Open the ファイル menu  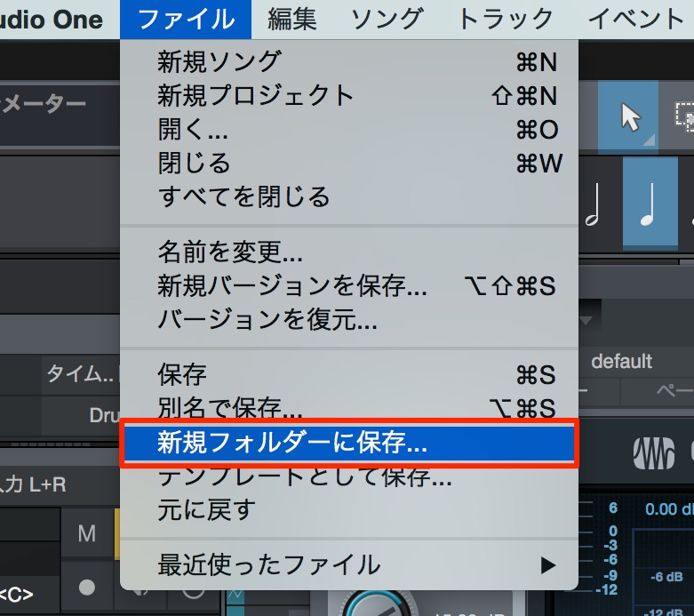(x=186, y=20)
